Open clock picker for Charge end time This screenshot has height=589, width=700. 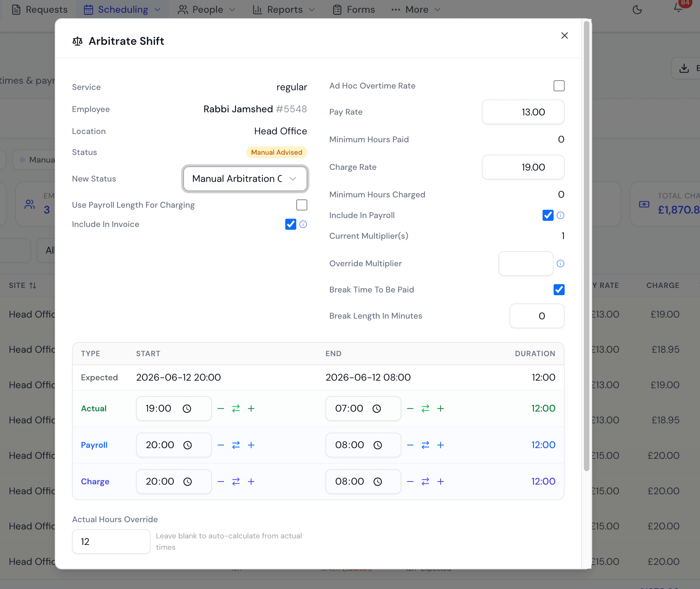click(x=378, y=482)
